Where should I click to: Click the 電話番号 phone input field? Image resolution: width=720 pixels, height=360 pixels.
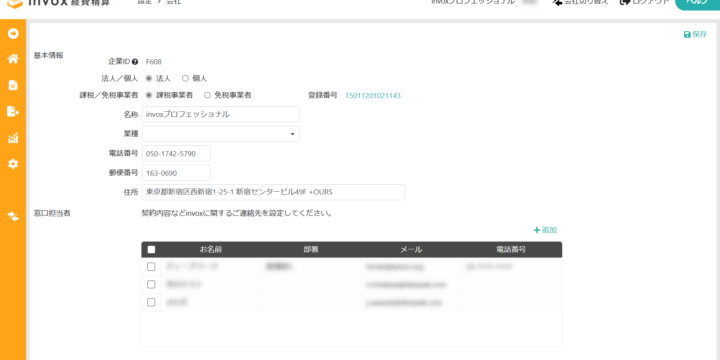coord(176,153)
